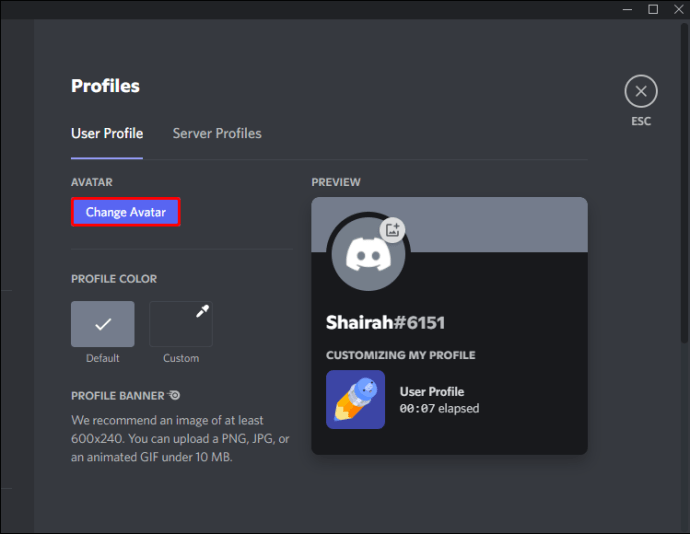This screenshot has width=690, height=534.
Task: Minimize the Discord window
Action: 628,9
